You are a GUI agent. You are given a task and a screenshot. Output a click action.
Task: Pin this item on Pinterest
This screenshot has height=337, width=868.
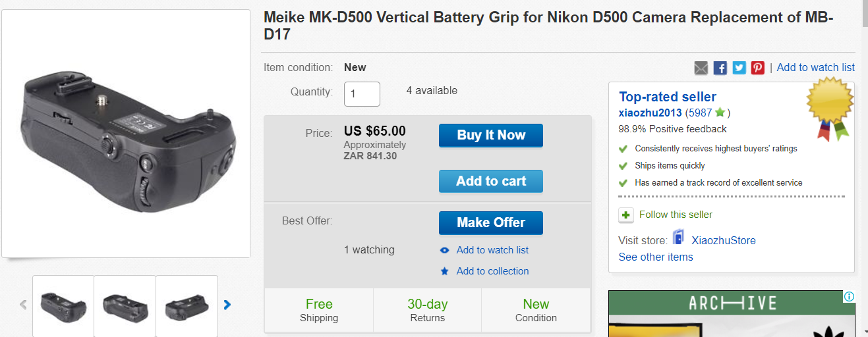coord(758,68)
